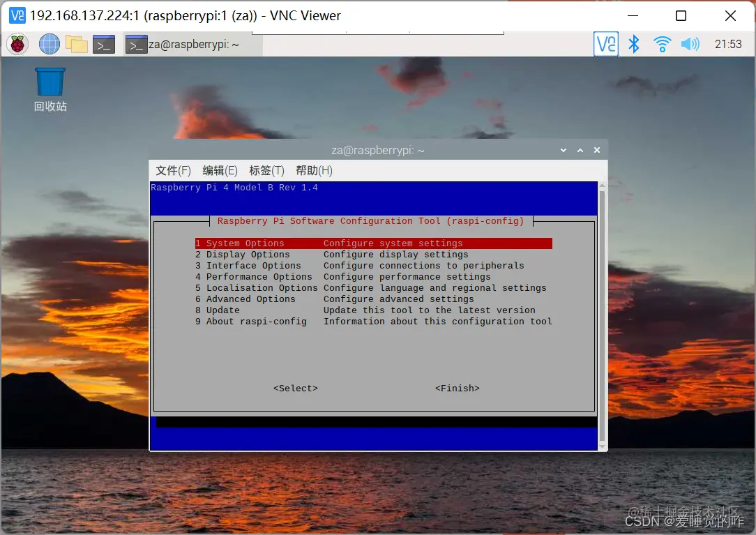
Task: Select 2 Display Options entry
Action: 373,254
